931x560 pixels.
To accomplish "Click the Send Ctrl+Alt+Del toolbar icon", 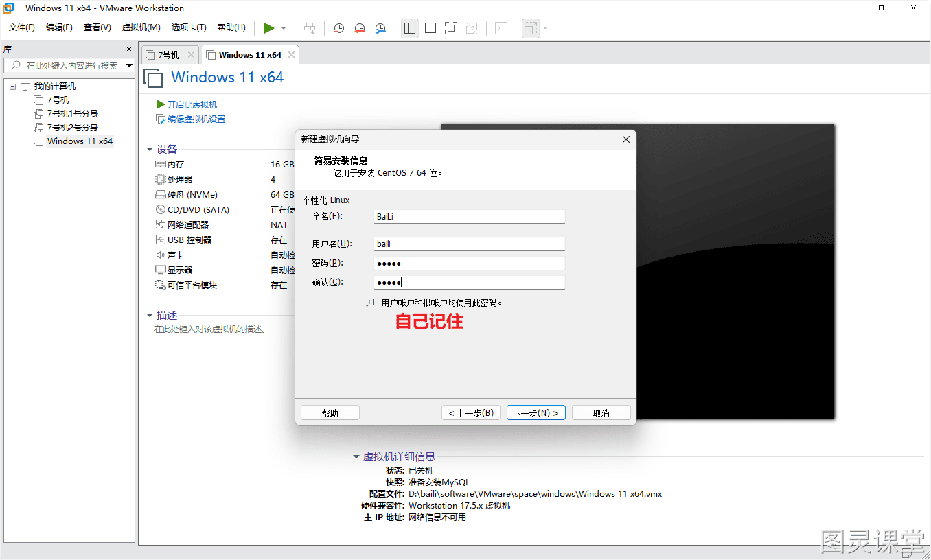I will tap(310, 28).
